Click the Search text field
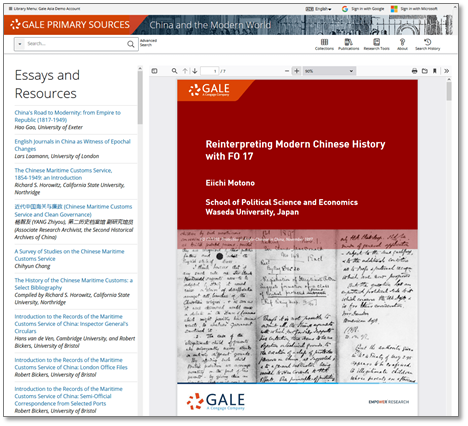 pos(75,44)
